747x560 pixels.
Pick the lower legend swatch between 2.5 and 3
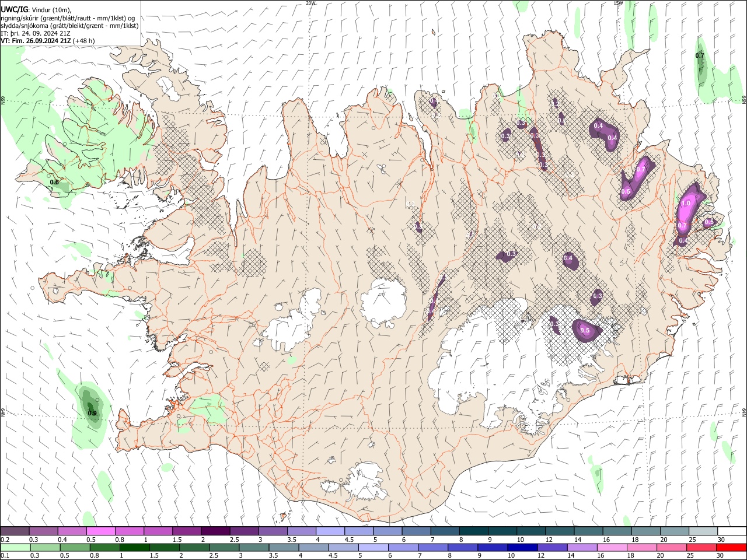click(224, 548)
